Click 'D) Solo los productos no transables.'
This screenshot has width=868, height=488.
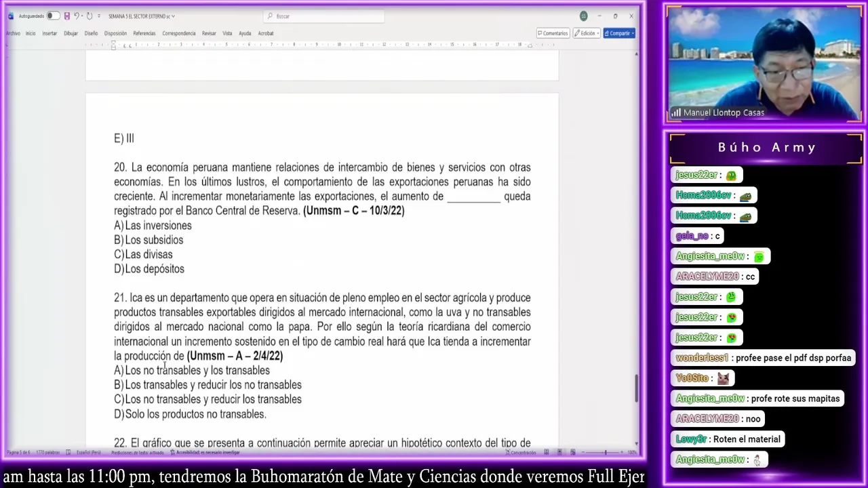point(190,414)
